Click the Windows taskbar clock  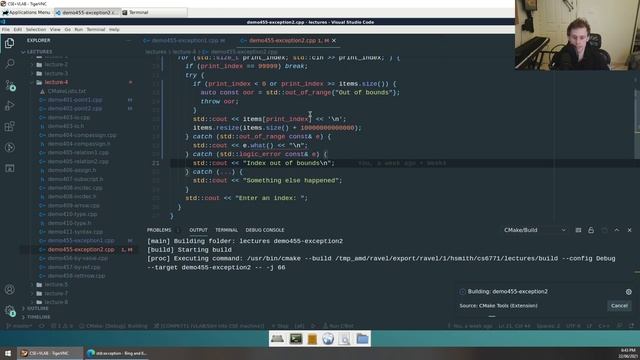tap(627, 353)
